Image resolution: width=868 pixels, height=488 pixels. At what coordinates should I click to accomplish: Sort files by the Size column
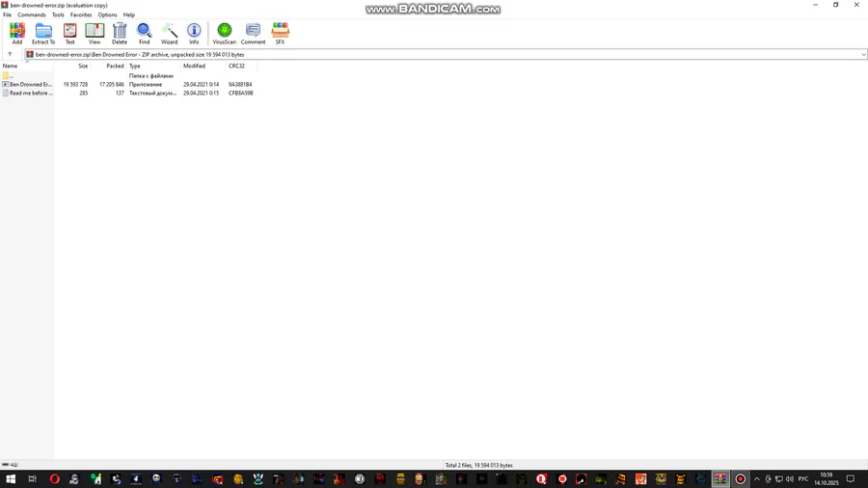72,66
